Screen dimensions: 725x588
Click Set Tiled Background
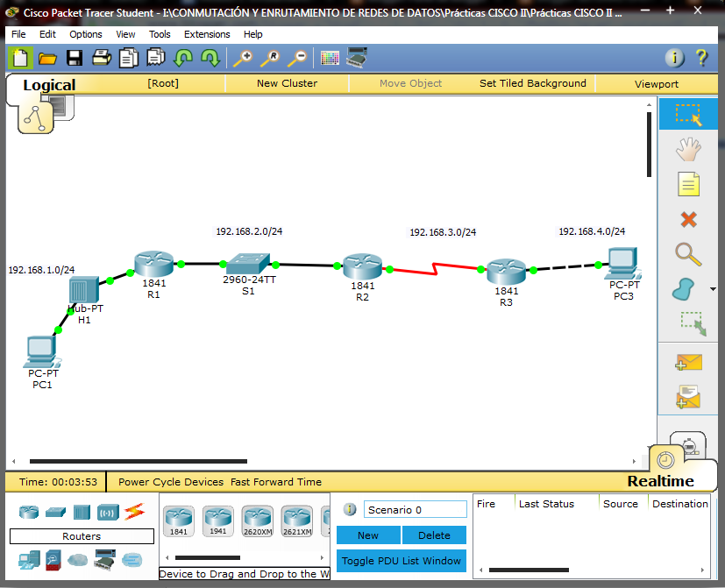tap(532, 83)
